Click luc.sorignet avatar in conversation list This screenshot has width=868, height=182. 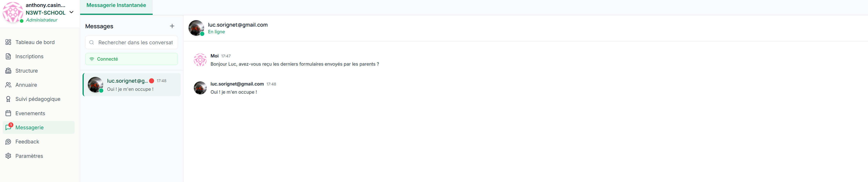pyautogui.click(x=95, y=85)
